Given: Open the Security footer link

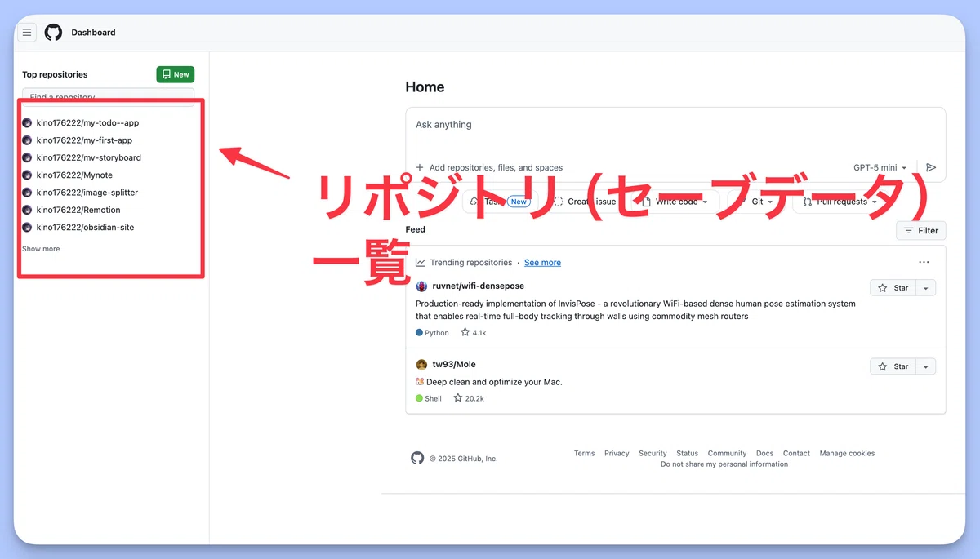Looking at the screenshot, I should click(653, 454).
